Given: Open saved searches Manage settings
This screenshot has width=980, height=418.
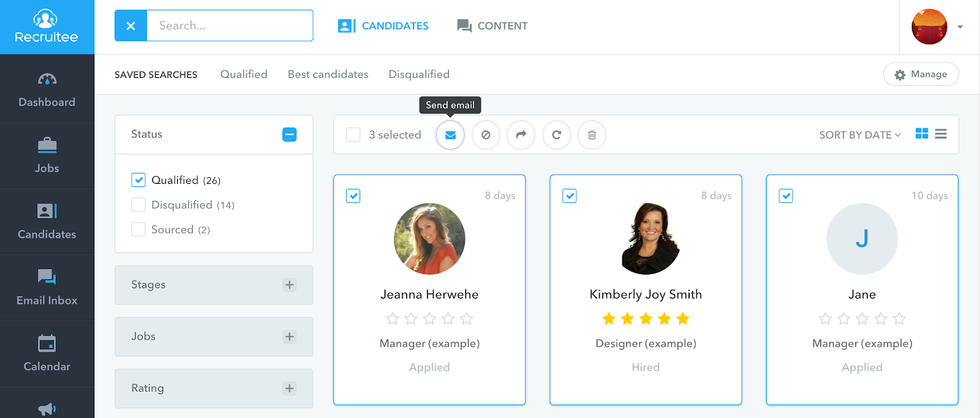Looking at the screenshot, I should click(921, 74).
